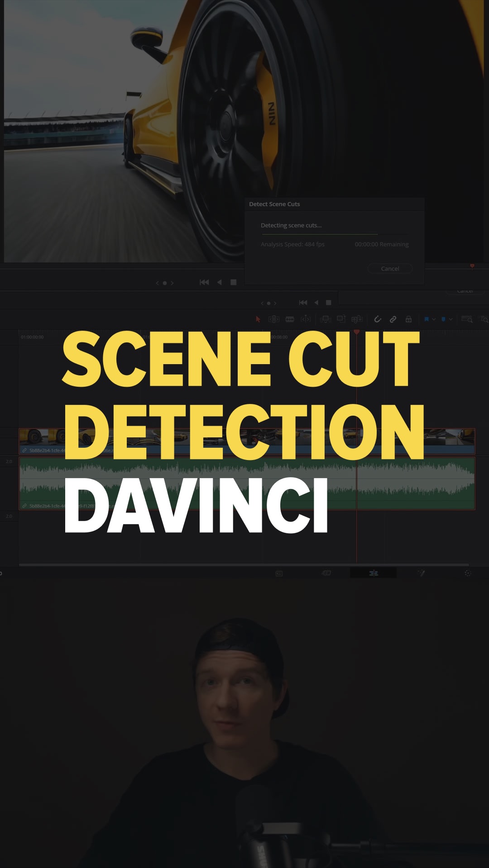Click the 01:00:00:00 ruler timecode

pyautogui.click(x=32, y=337)
